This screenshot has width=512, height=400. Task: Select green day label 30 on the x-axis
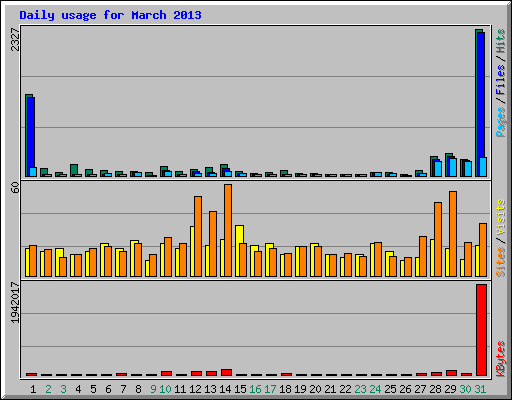pos(465,389)
